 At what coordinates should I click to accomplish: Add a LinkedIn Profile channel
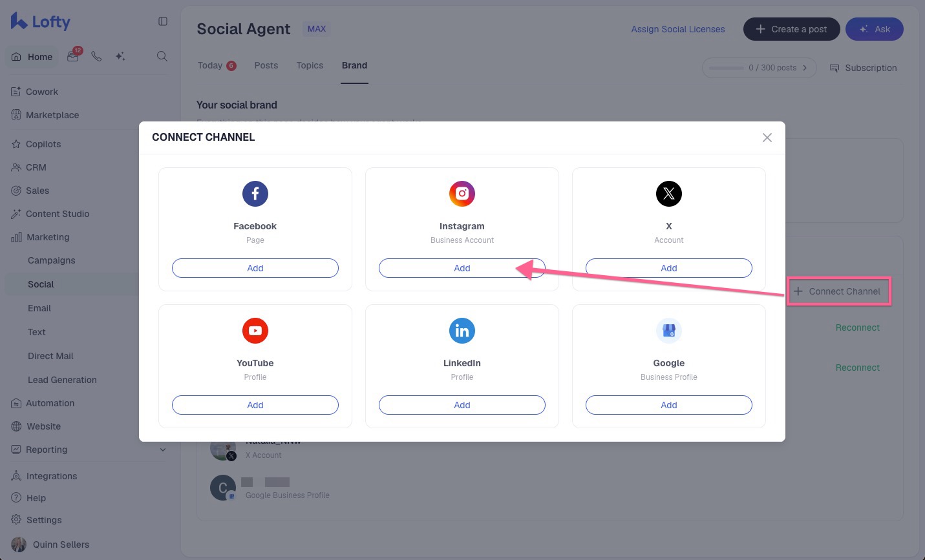point(462,405)
